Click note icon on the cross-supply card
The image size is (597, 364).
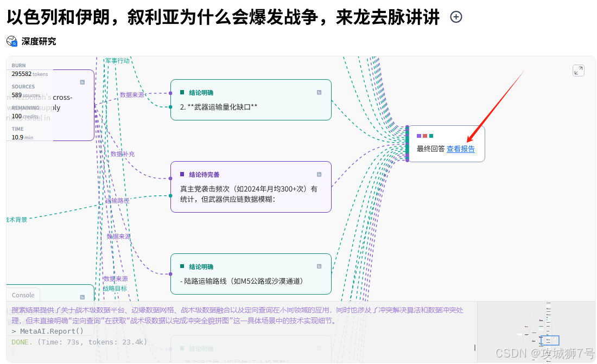(x=82, y=82)
